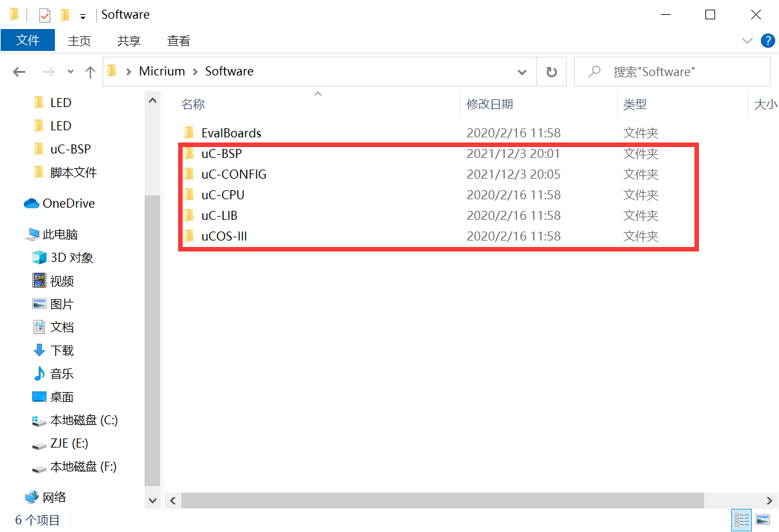This screenshot has width=779, height=532.
Task: Click navigation pane scroll down arrow
Action: pyautogui.click(x=152, y=500)
